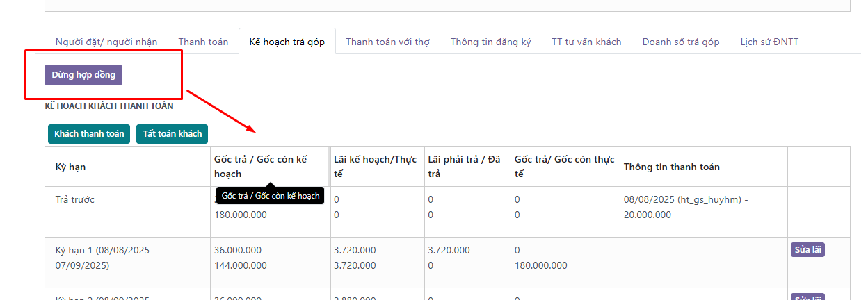Open the TT tư vấn khách tab

(x=586, y=42)
